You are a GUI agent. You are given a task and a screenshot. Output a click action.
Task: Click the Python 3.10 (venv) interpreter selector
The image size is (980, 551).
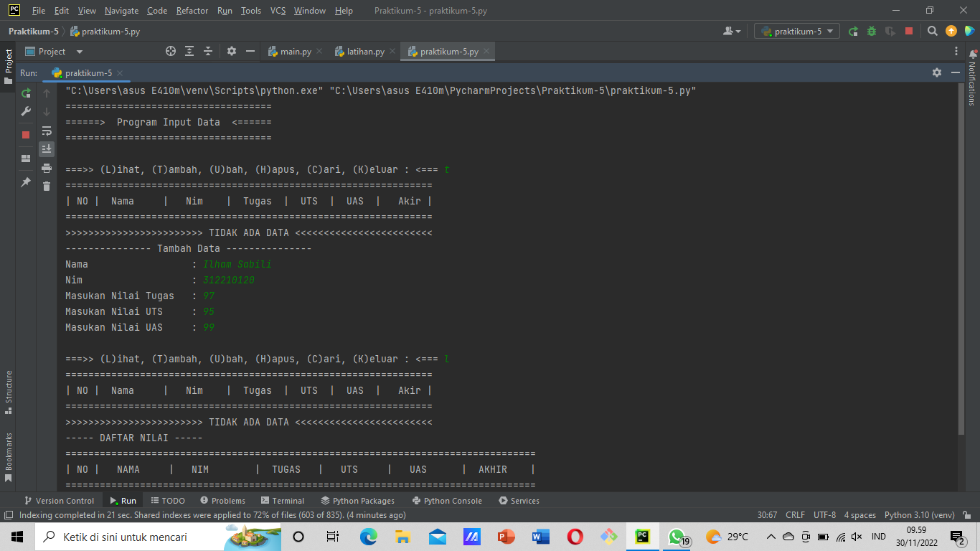coord(919,515)
